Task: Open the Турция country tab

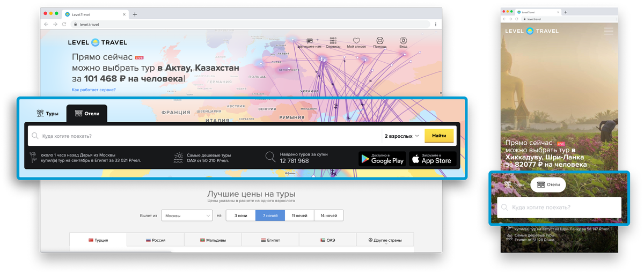Action: tap(98, 240)
